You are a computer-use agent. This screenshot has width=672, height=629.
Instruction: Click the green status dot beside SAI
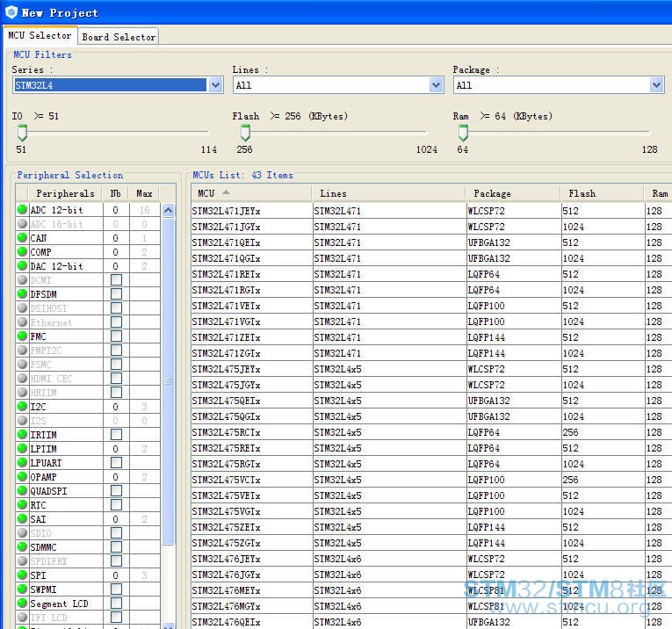[22, 519]
